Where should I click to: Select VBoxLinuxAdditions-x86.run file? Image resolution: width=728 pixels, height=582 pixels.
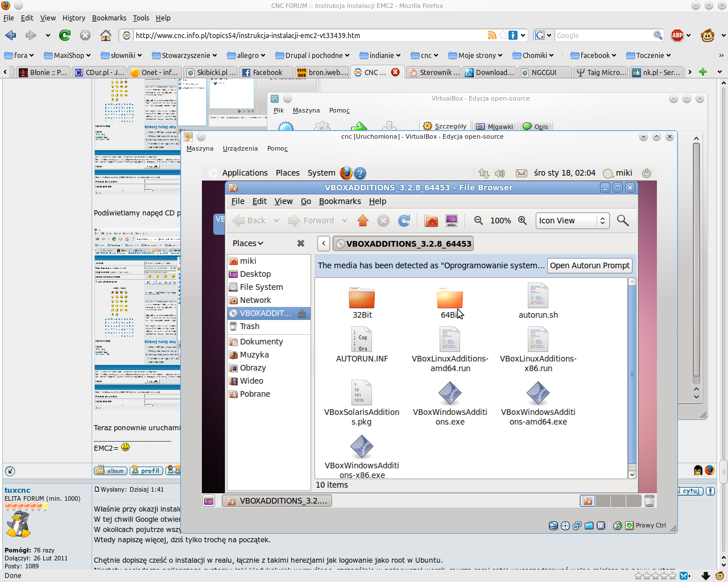click(538, 350)
